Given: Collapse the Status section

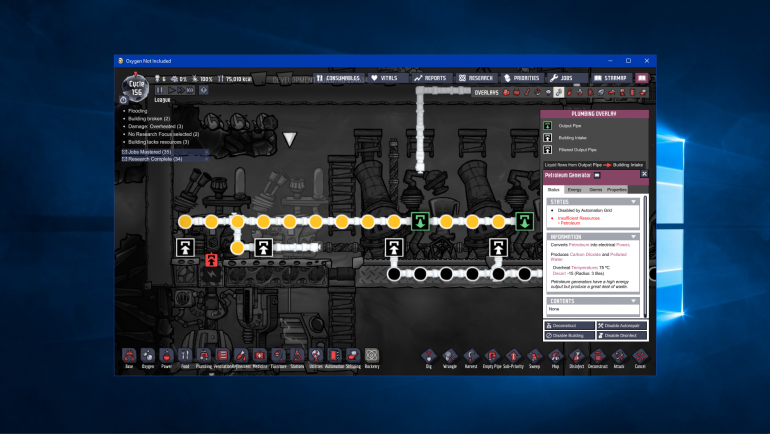Looking at the screenshot, I should (633, 202).
